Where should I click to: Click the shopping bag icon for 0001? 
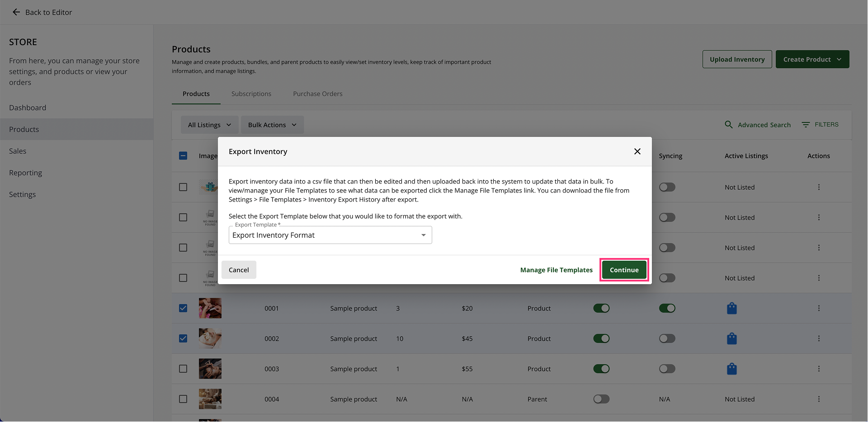[732, 308]
